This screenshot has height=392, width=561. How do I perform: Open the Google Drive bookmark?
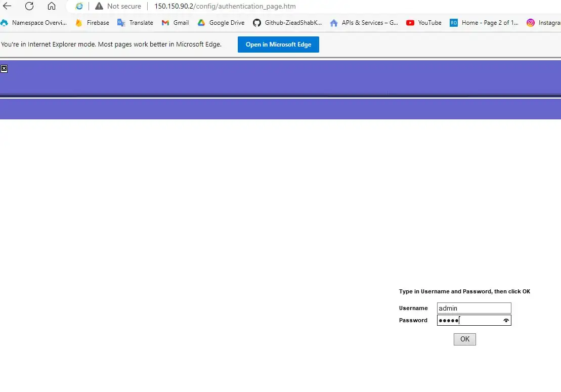[221, 23]
